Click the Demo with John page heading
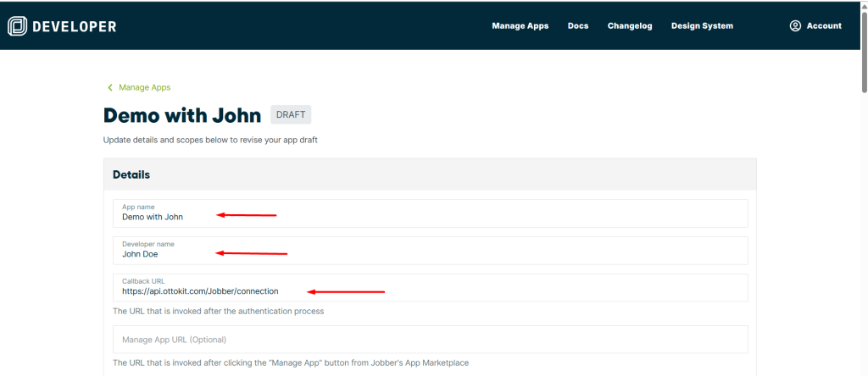Image resolution: width=868 pixels, height=376 pixels. pos(182,115)
